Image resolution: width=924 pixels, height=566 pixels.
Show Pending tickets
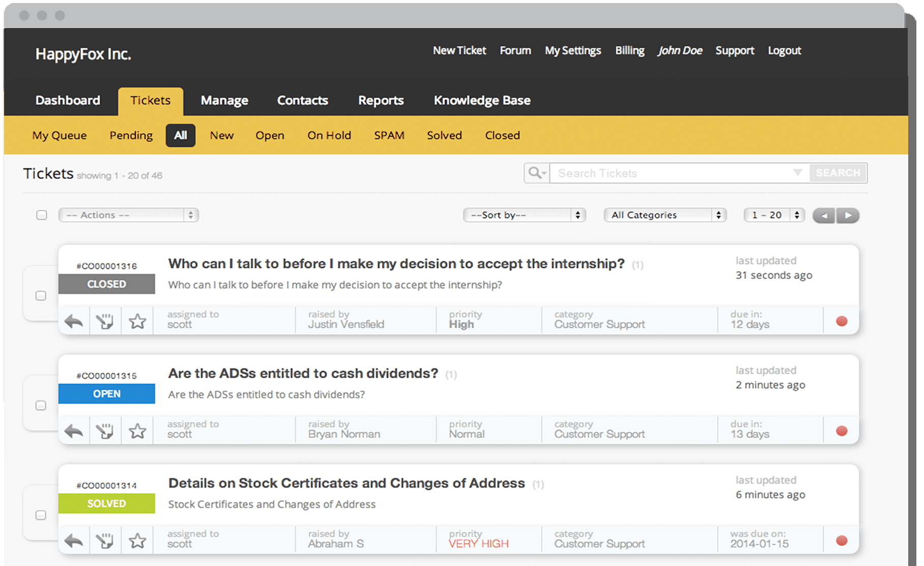[131, 135]
